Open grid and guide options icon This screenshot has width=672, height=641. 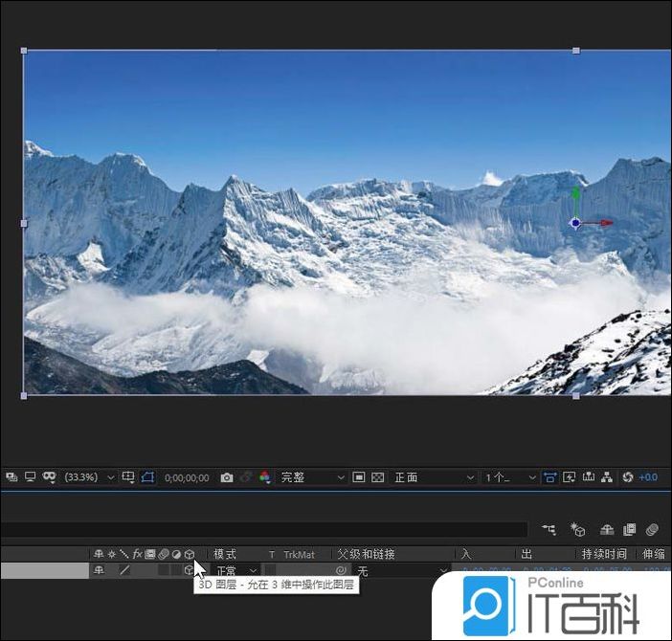click(x=128, y=477)
